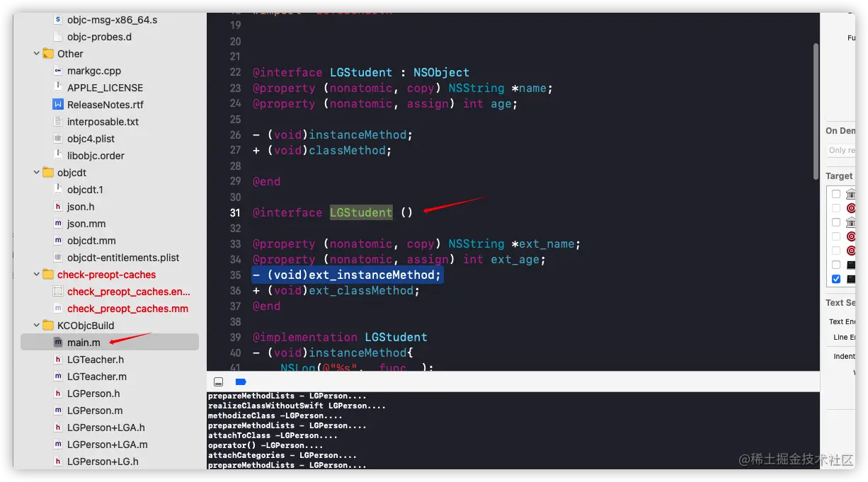Click the libobjc.order file icon
This screenshot has width=868, height=482.
tap(58, 156)
